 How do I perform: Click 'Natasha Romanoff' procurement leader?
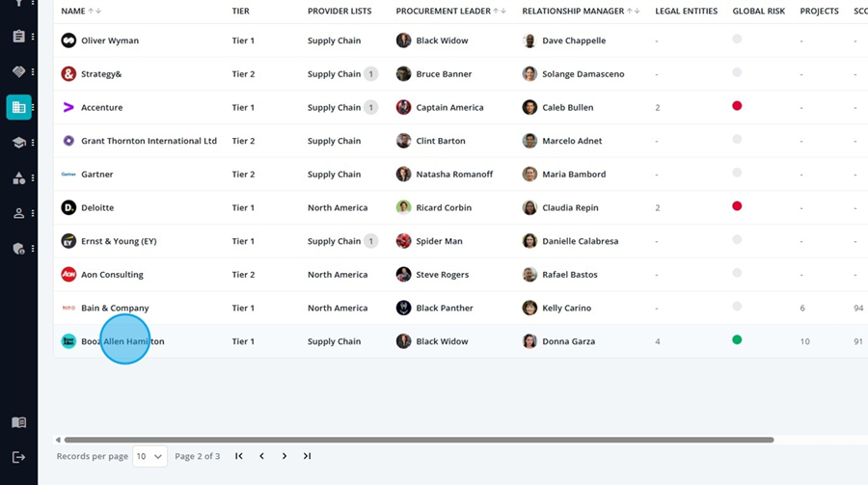pyautogui.click(x=454, y=174)
